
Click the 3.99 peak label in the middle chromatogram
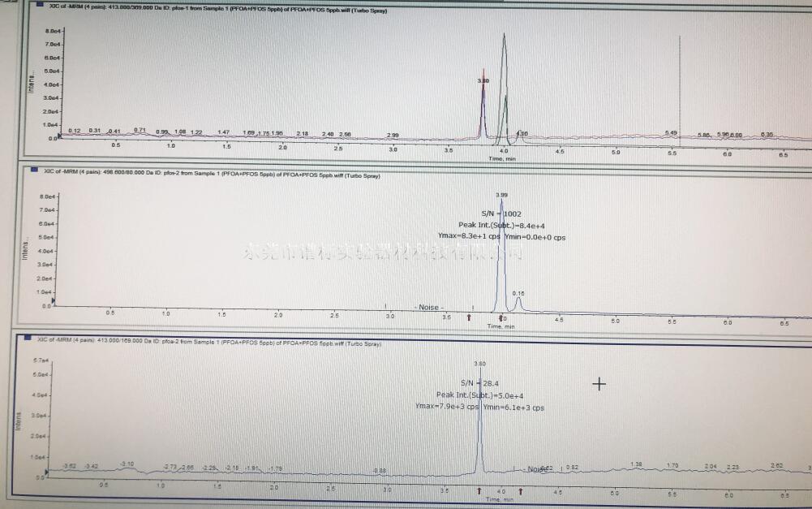[501, 195]
